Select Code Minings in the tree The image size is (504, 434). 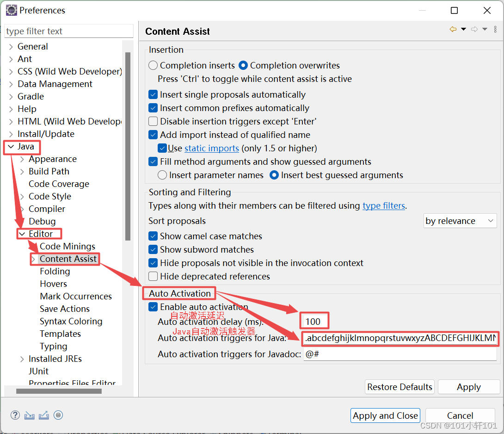pos(68,247)
